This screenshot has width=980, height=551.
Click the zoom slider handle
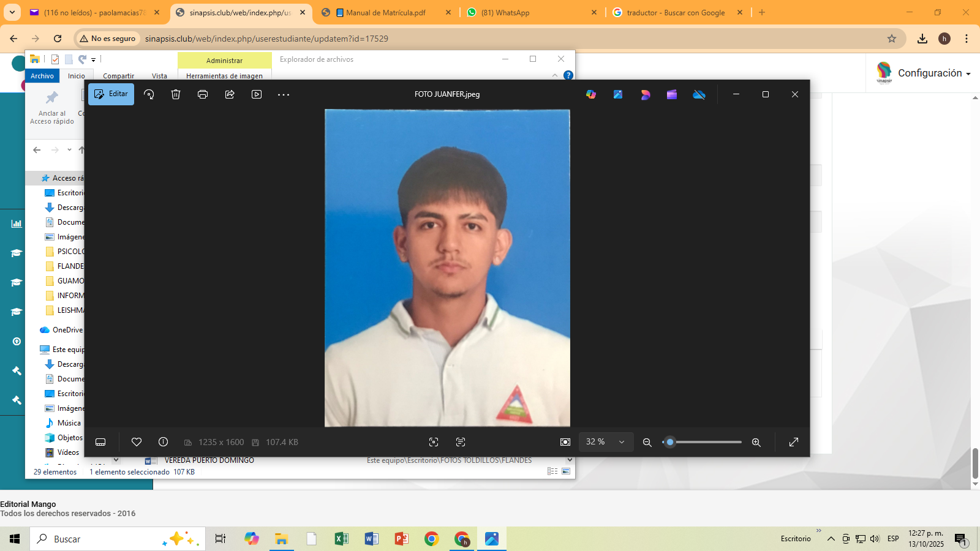[670, 442]
